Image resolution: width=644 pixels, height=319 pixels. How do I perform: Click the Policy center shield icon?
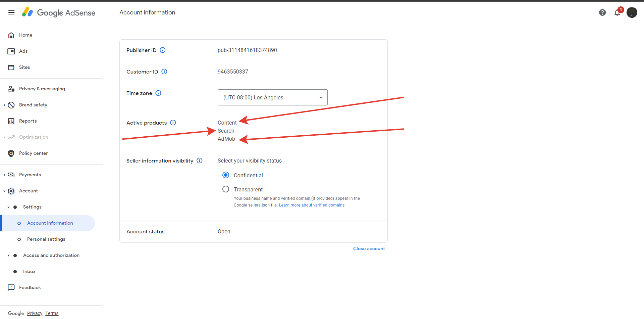pyautogui.click(x=11, y=153)
